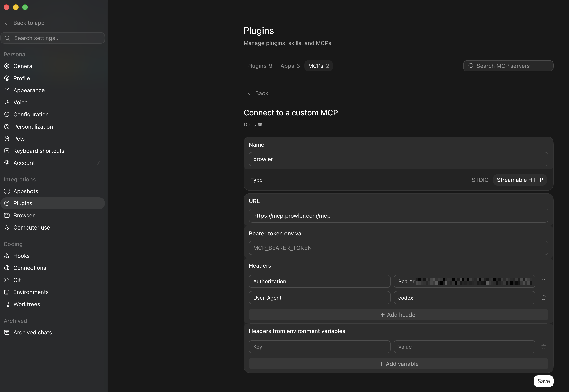Save the MCP configuration
Viewport: 569px width, 392px height.
tap(543, 381)
